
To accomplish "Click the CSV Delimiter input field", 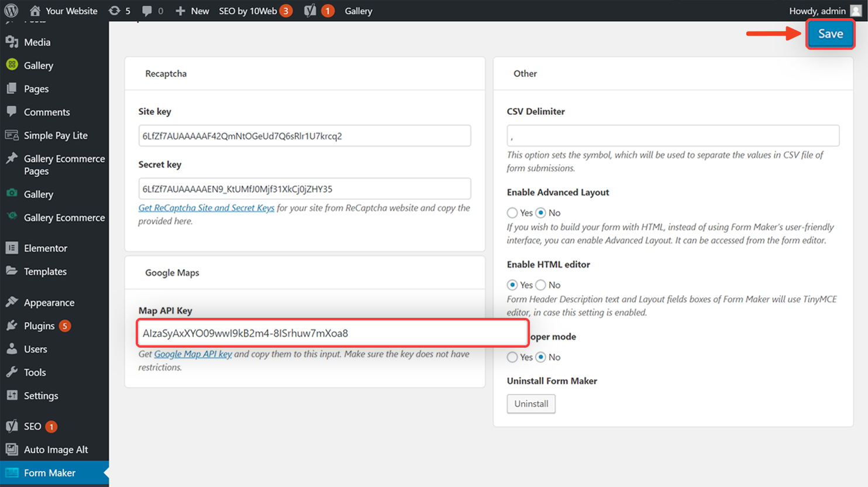I will [x=673, y=136].
